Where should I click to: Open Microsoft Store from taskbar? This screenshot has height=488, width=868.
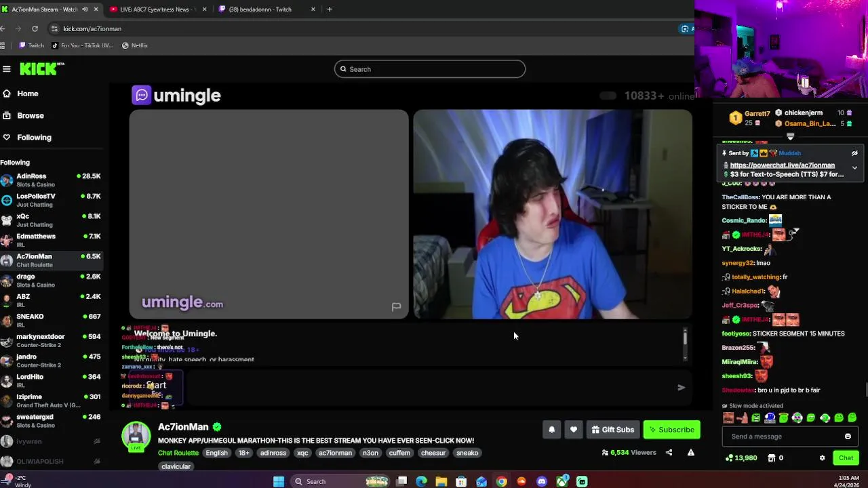click(x=461, y=481)
